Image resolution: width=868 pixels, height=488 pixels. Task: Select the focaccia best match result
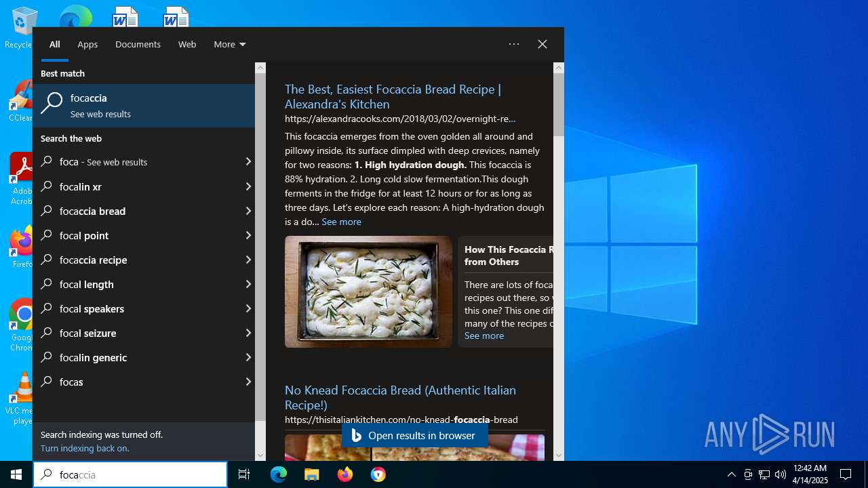pyautogui.click(x=144, y=106)
